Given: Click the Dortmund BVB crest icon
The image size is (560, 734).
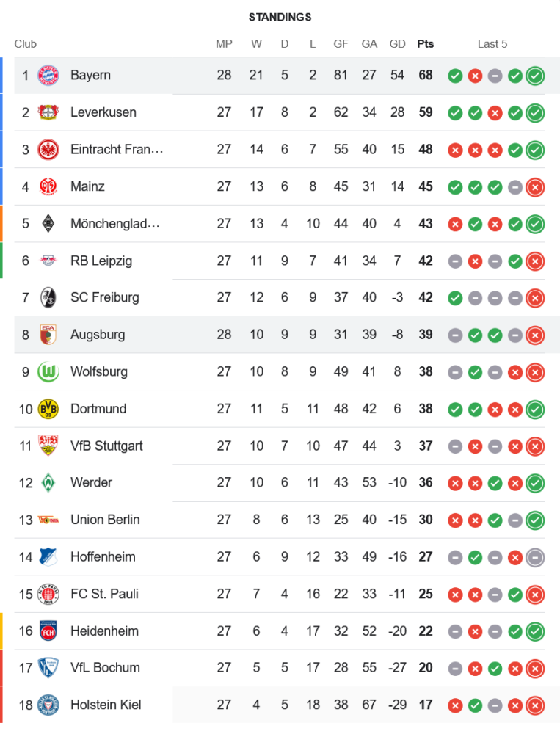Looking at the screenshot, I should click(48, 409).
